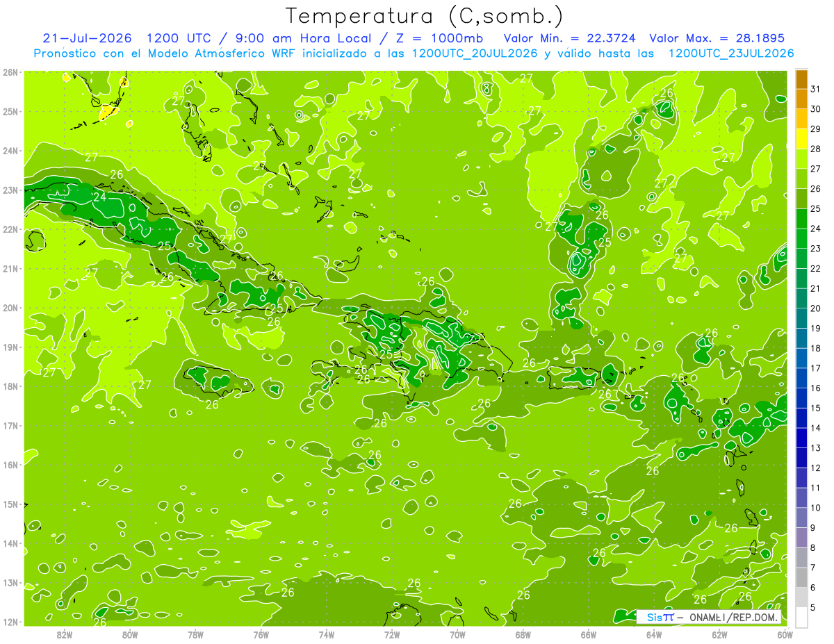
Task: Click the legend label '25' on the colorbar
Action: click(816, 208)
